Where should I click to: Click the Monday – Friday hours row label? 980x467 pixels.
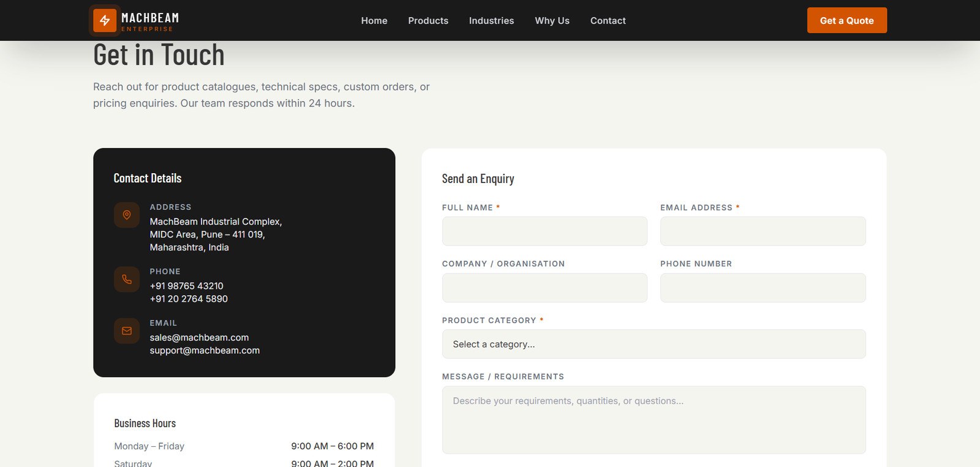click(149, 446)
